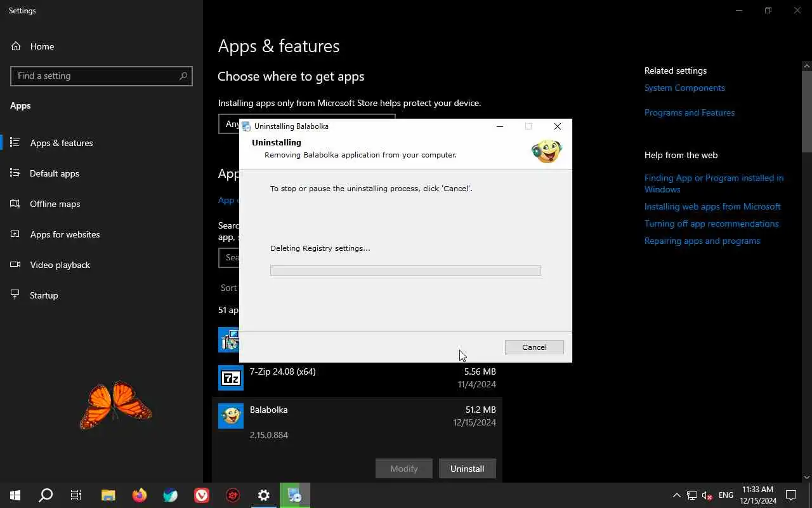812x508 pixels.
Task: Click the ENG language indicator
Action: 726,495
